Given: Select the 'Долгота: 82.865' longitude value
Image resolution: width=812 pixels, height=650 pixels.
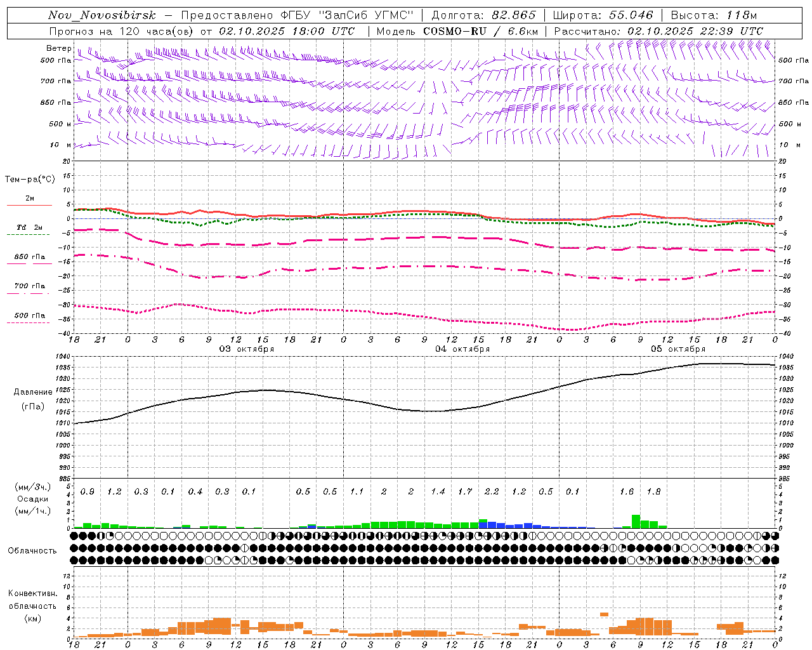Looking at the screenshot, I should tap(483, 15).
